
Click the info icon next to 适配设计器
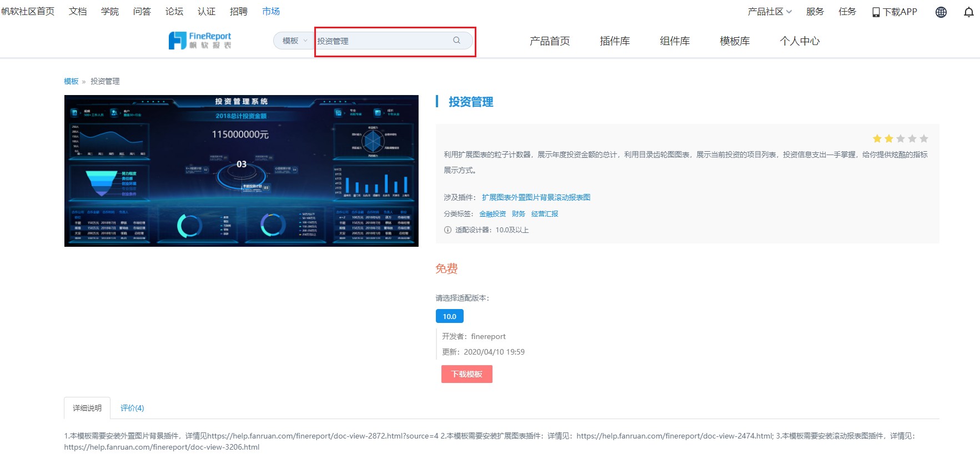tap(448, 230)
